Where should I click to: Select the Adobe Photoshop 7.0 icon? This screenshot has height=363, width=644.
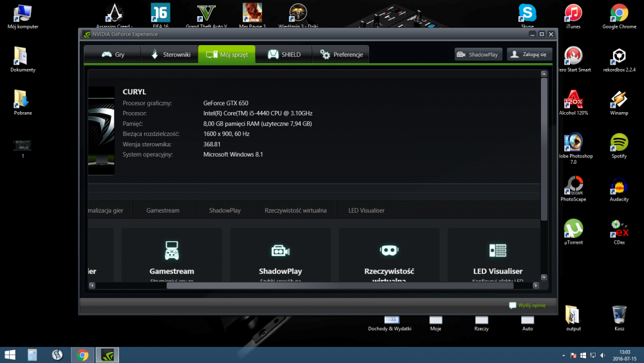pos(574,148)
